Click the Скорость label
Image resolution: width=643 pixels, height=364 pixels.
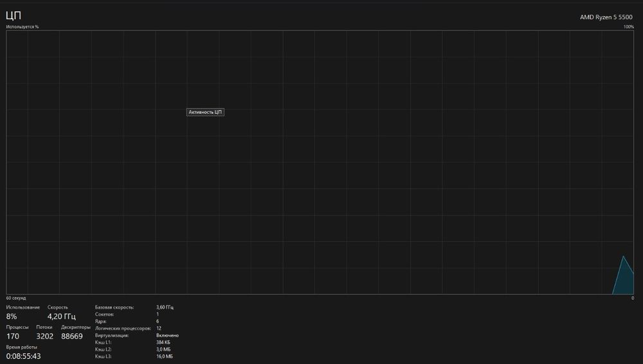point(57,307)
